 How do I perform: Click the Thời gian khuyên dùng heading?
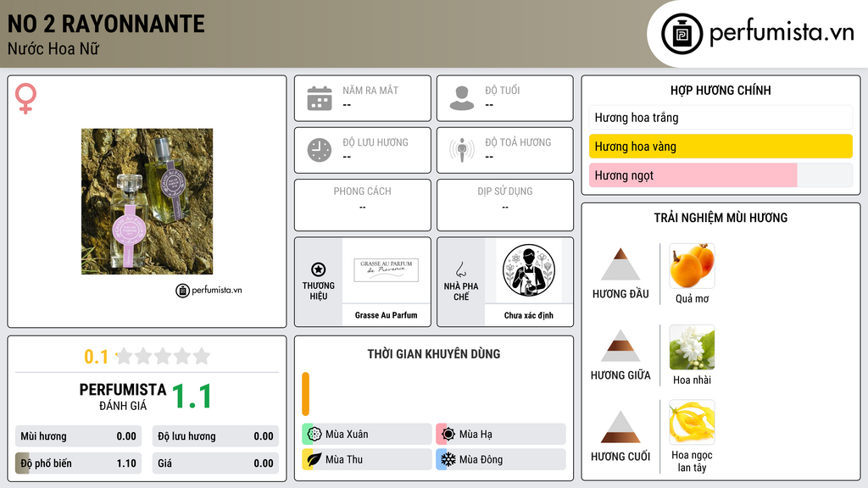click(x=434, y=353)
